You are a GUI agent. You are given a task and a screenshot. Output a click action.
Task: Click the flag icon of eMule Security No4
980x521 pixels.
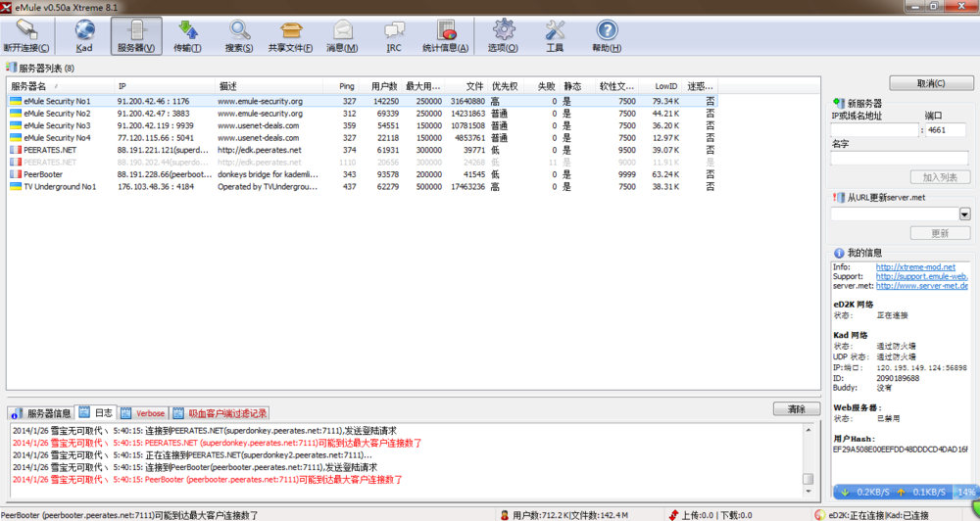tap(16, 137)
